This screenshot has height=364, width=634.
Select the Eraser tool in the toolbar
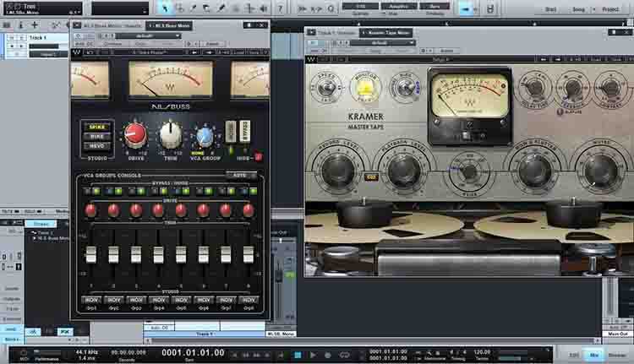point(206,8)
